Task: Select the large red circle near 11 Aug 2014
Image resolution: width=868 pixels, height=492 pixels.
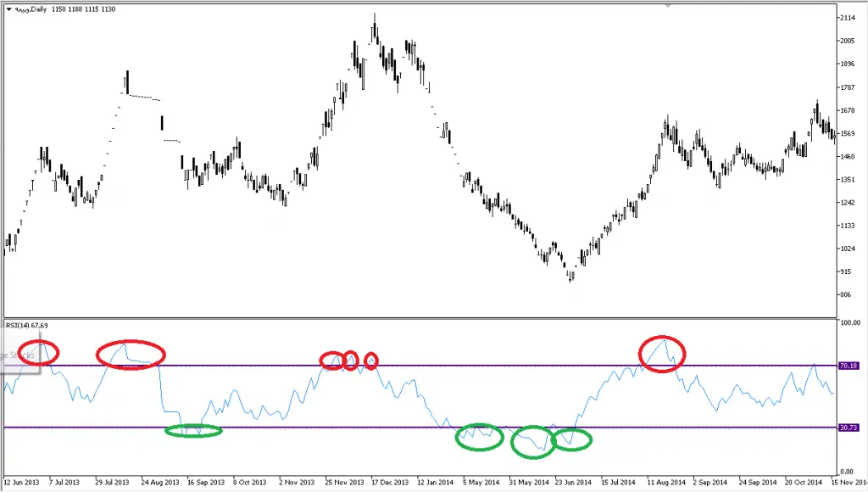Action: click(661, 352)
